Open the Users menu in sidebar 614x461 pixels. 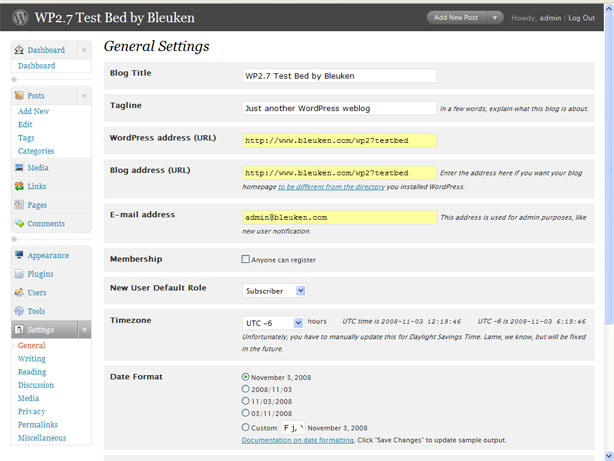coord(37,292)
